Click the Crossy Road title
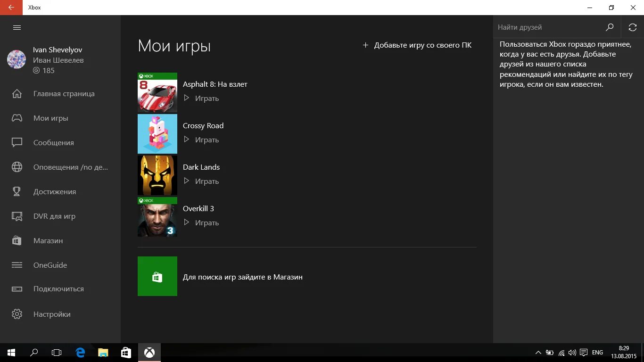 click(x=203, y=126)
